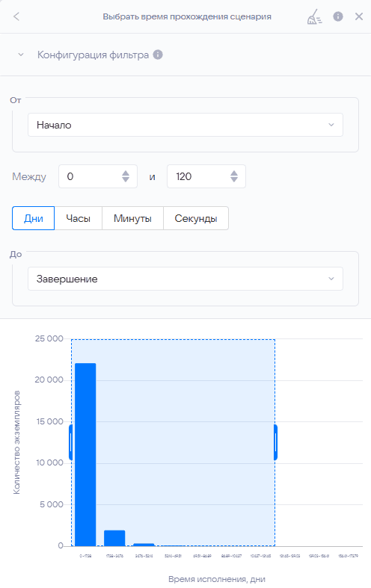Increase the minimum value stepper
Viewport: 371px width, 588px height.
coord(126,173)
